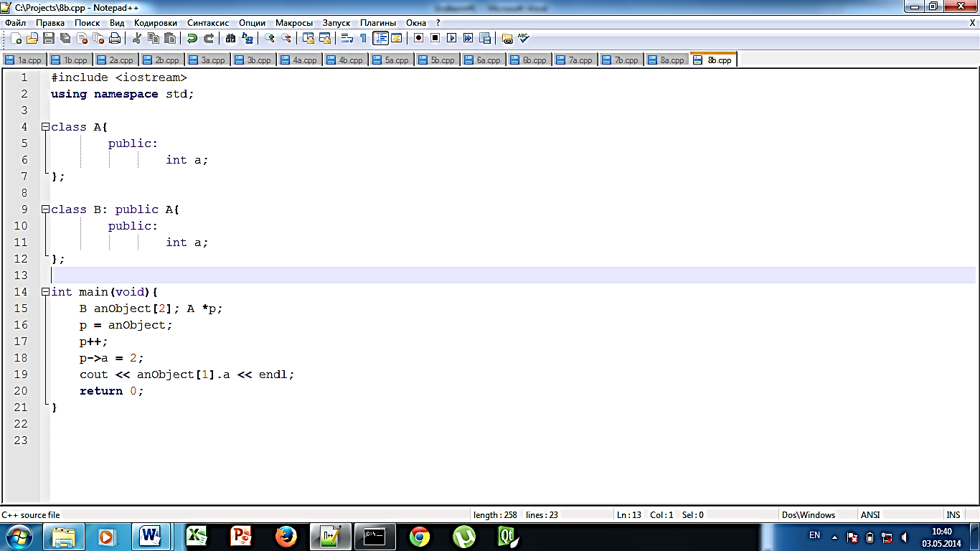Paste with the clipboard toolbar icon
This screenshot has height=551, width=980.
[169, 38]
